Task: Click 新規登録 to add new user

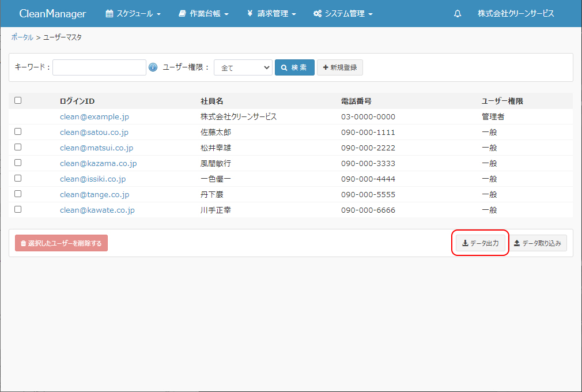Action: point(339,67)
